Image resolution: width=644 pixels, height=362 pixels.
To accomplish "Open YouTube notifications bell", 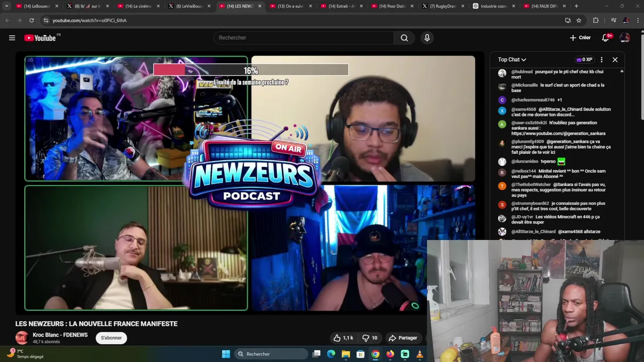I will (606, 38).
